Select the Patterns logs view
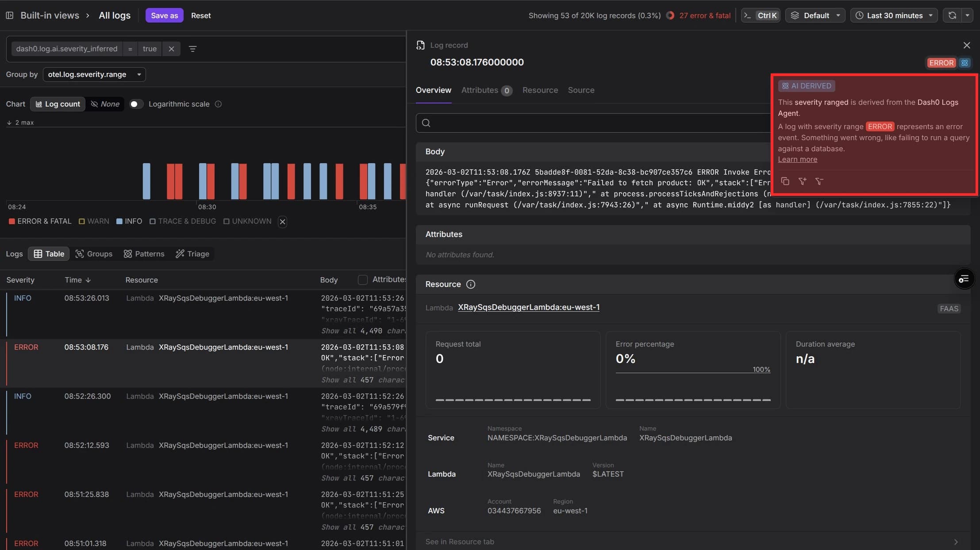 [x=144, y=254]
